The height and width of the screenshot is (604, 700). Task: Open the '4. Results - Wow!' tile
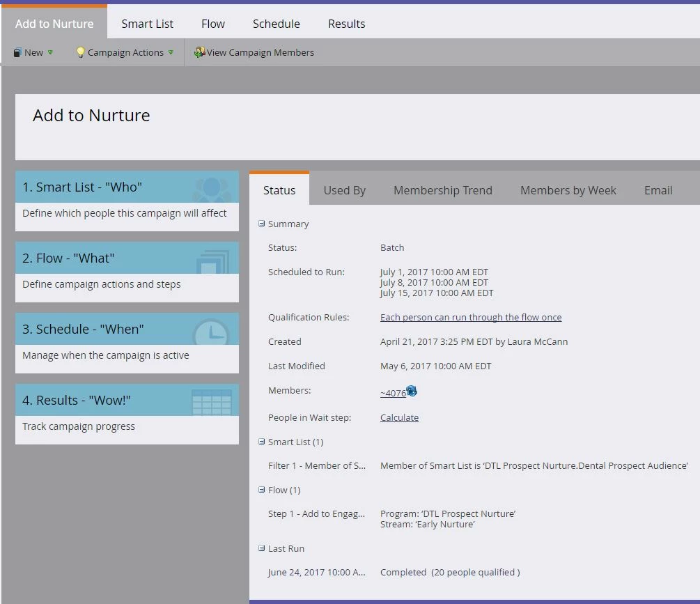127,400
